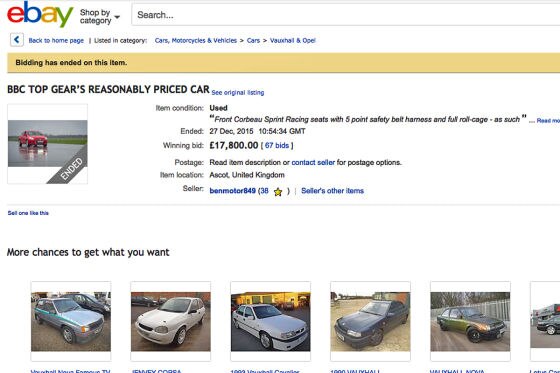The width and height of the screenshot is (560, 373).
Task: Open the white Corsa thumbnail
Action: [171, 321]
